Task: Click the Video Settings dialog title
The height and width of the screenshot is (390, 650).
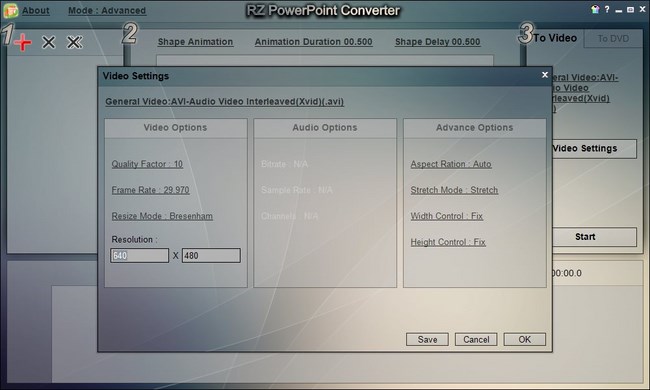Action: point(136,76)
